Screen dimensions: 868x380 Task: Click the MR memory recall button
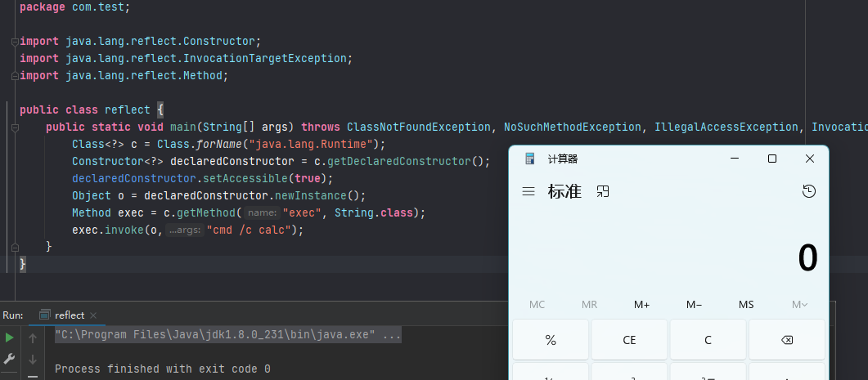click(590, 305)
